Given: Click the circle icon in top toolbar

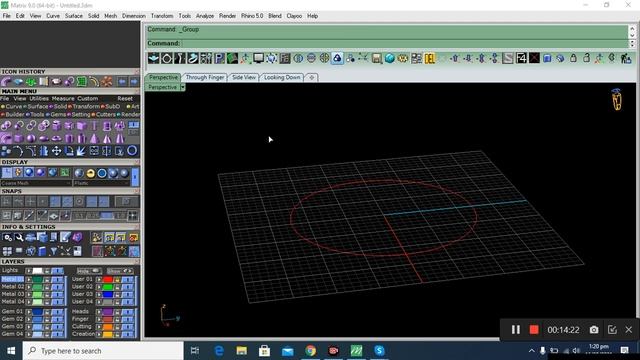Looking at the screenshot, I should click(x=167, y=58).
